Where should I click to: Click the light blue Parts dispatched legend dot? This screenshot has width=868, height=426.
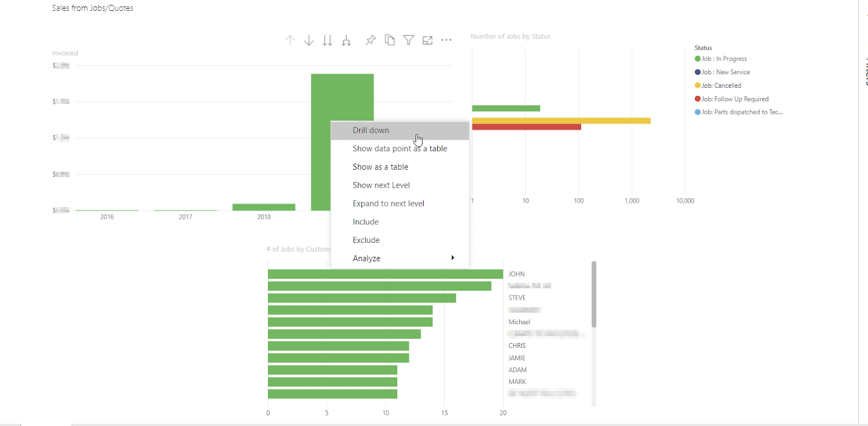[698, 112]
